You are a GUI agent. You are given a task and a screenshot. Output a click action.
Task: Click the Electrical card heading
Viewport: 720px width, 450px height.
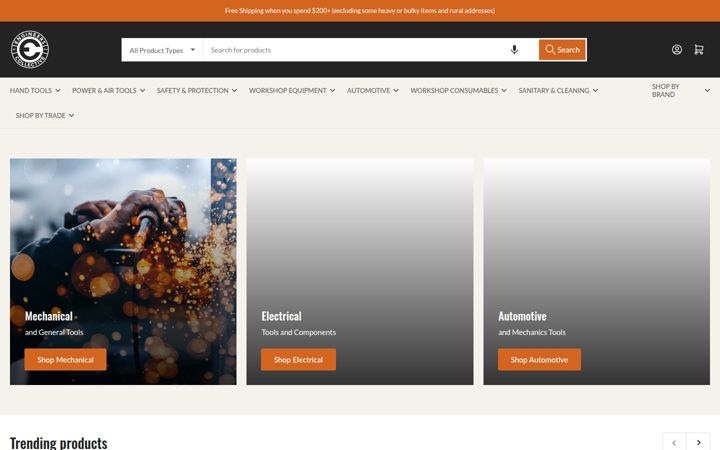click(281, 316)
